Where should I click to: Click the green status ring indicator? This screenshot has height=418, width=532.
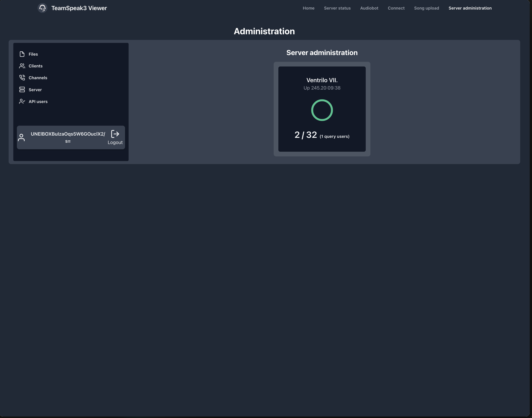click(x=322, y=110)
